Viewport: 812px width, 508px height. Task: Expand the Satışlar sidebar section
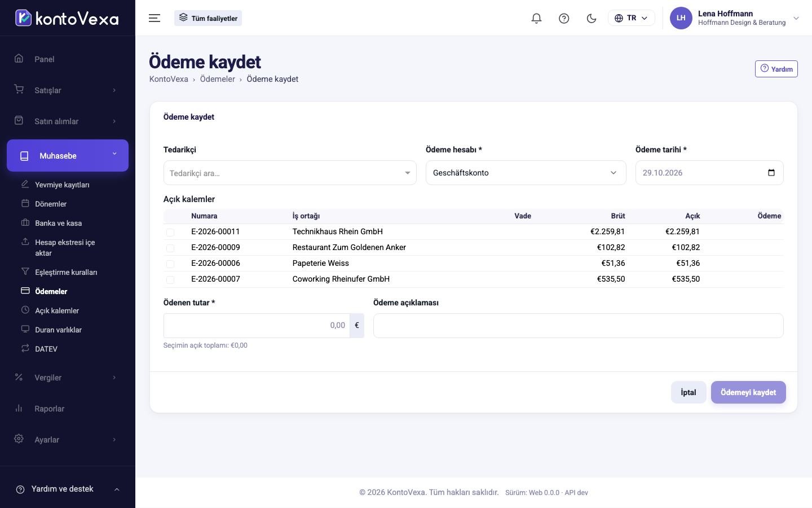[x=68, y=90]
